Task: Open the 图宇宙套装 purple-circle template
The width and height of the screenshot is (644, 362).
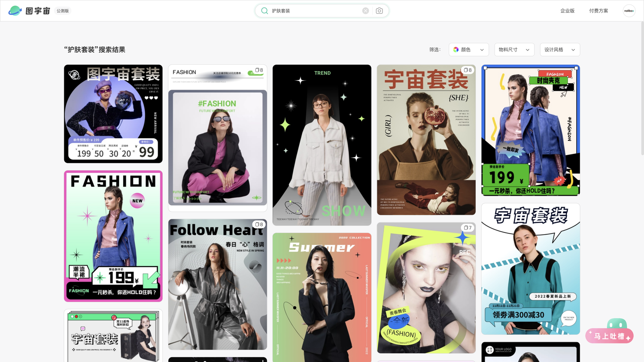Action: [x=113, y=114]
